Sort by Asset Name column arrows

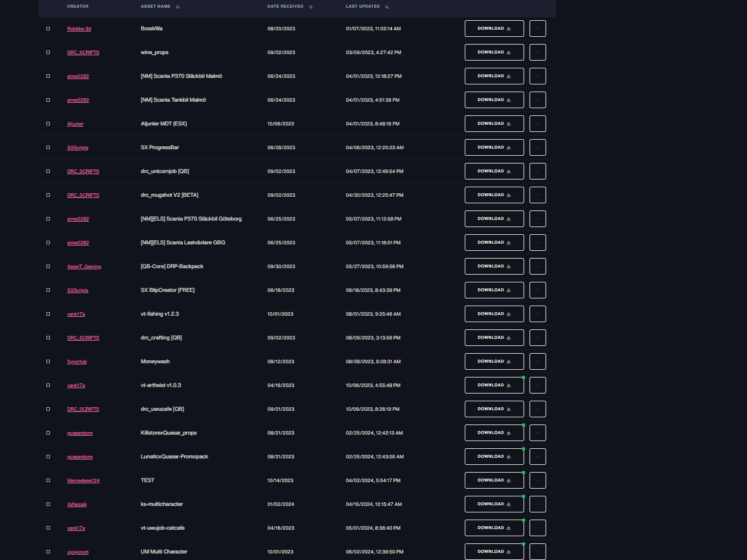(178, 7)
